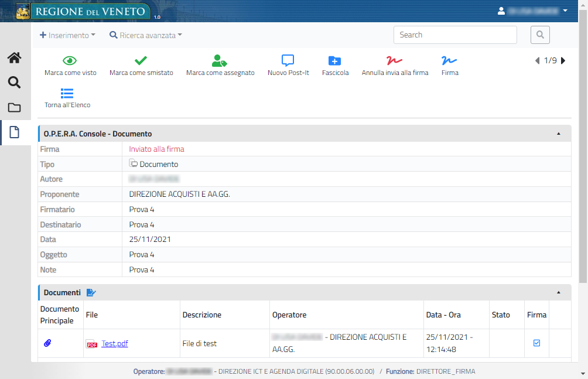Click the 'Documento' type value
Image resolution: width=588 pixels, height=379 pixels.
point(159,165)
